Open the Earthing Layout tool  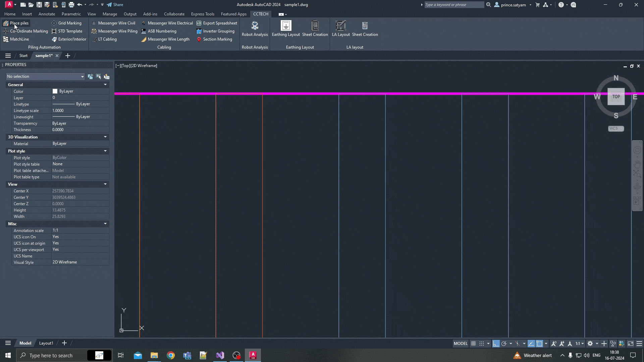tap(286, 28)
